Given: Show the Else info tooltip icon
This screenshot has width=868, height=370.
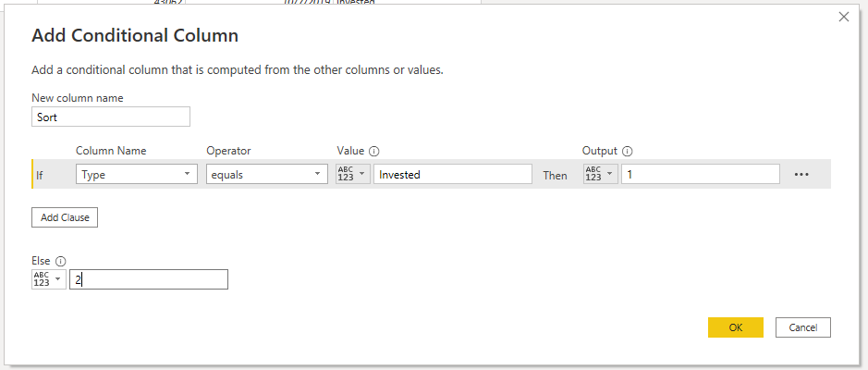Looking at the screenshot, I should (x=60, y=261).
